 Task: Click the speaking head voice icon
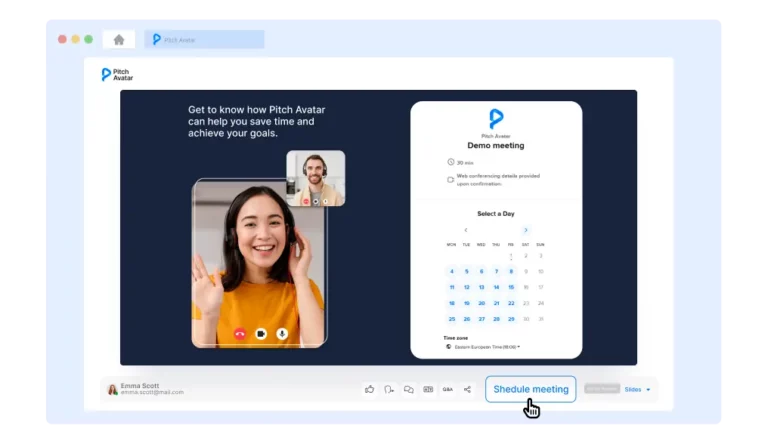pos(389,389)
